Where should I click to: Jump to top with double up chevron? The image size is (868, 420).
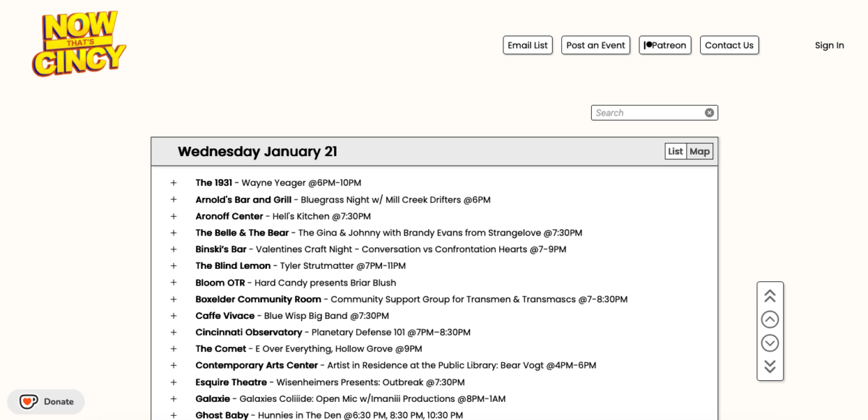click(770, 296)
